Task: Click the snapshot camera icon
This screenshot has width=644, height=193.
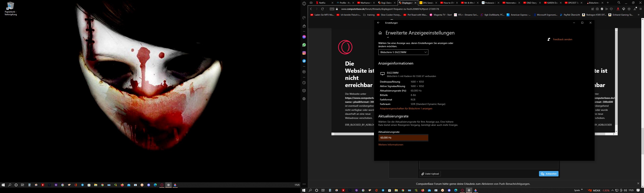Action: (597, 9)
